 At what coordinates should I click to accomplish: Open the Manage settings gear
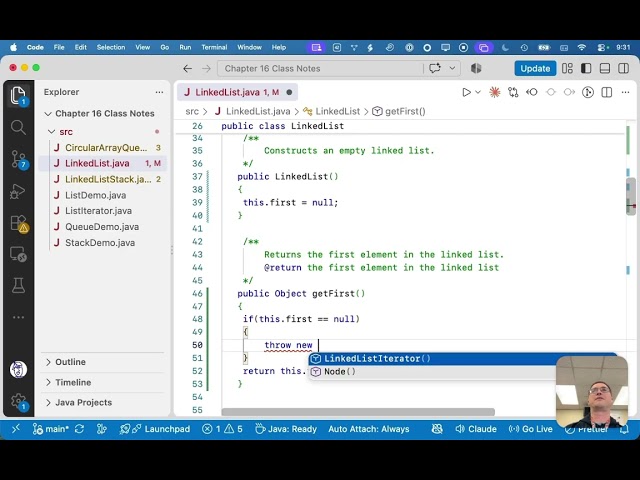[x=18, y=401]
